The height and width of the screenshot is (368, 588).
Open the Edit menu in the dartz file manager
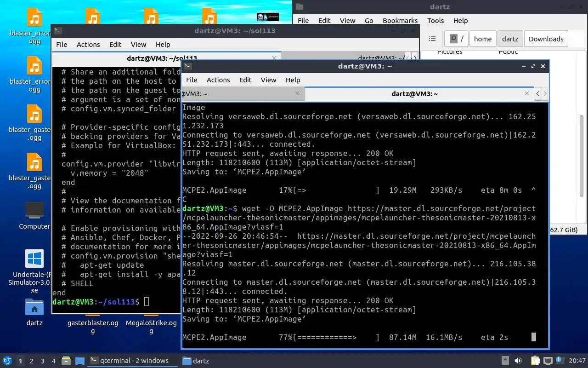click(324, 20)
